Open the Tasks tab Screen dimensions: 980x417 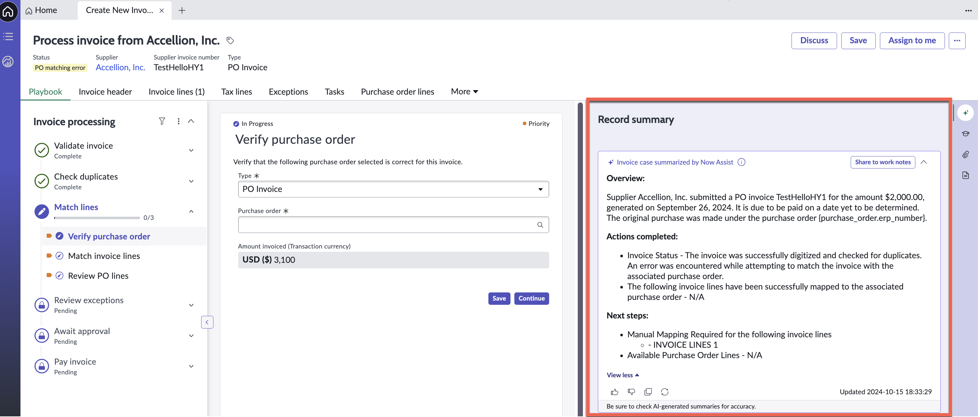pos(334,91)
